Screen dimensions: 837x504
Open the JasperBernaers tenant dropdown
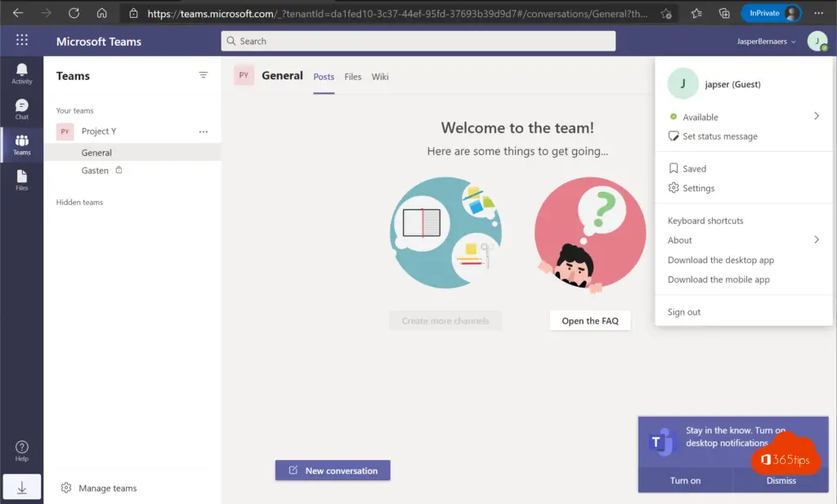click(766, 42)
